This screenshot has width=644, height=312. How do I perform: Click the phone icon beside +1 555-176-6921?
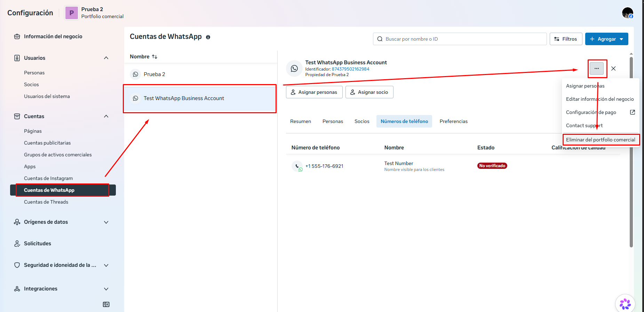[x=297, y=166]
